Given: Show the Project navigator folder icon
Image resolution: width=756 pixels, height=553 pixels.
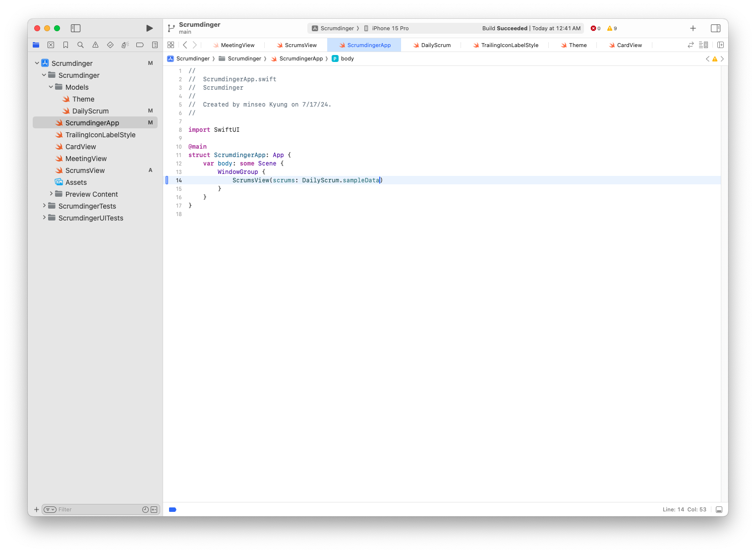Looking at the screenshot, I should (36, 45).
